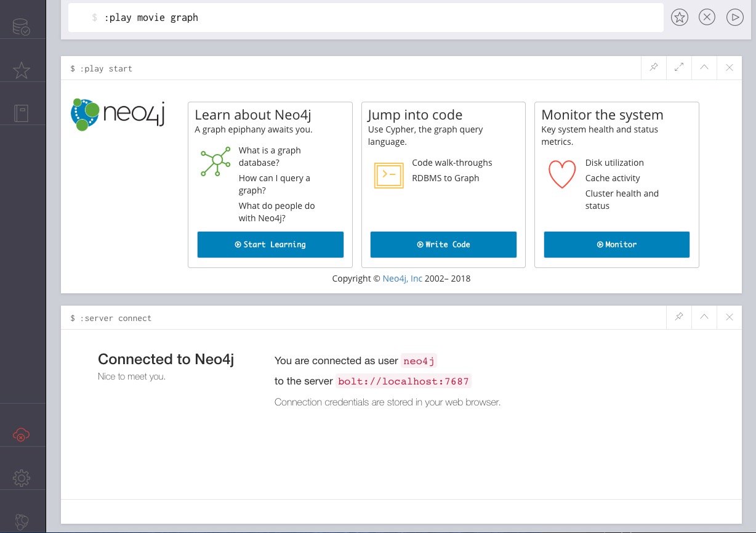Click 'Nice to meet you.' text
This screenshot has width=756, height=533.
pyautogui.click(x=132, y=376)
